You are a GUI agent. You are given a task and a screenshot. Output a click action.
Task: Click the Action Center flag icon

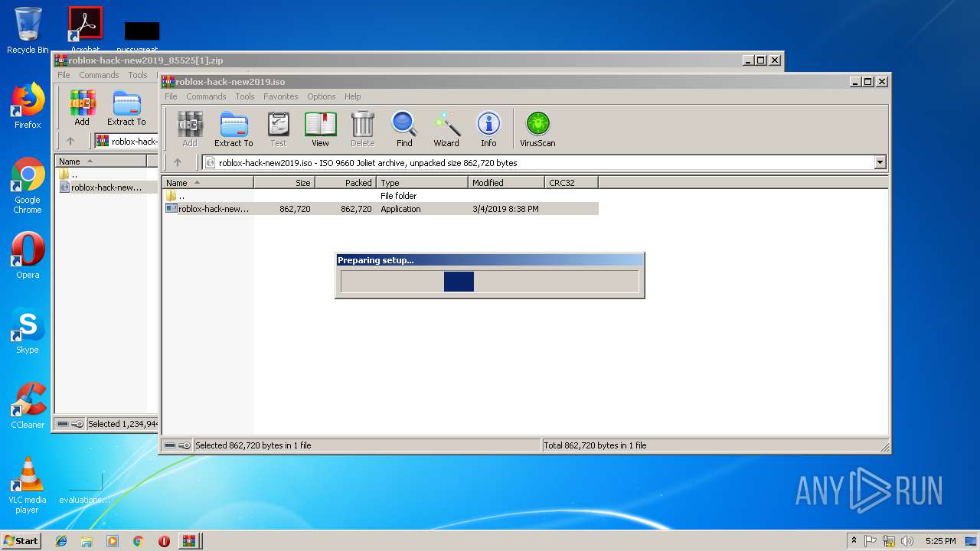point(871,541)
